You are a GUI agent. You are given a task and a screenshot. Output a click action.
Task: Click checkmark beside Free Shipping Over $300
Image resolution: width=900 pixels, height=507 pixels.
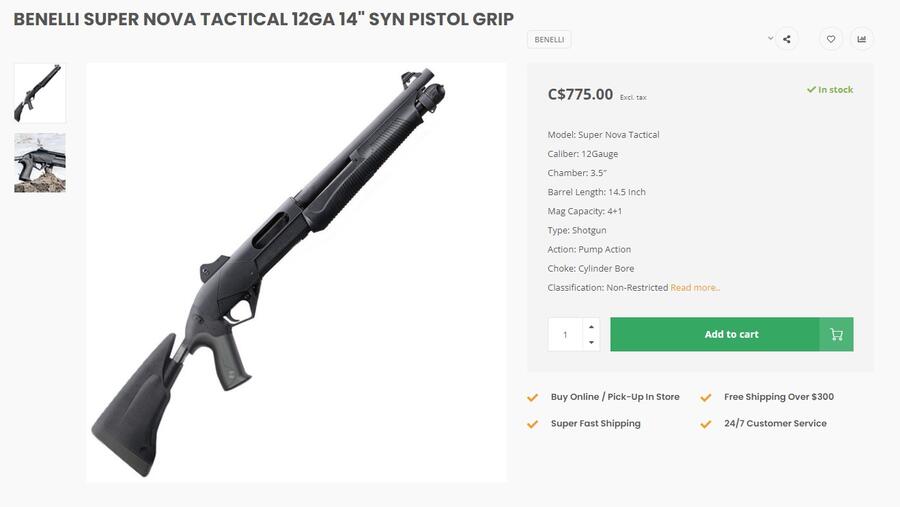point(706,397)
